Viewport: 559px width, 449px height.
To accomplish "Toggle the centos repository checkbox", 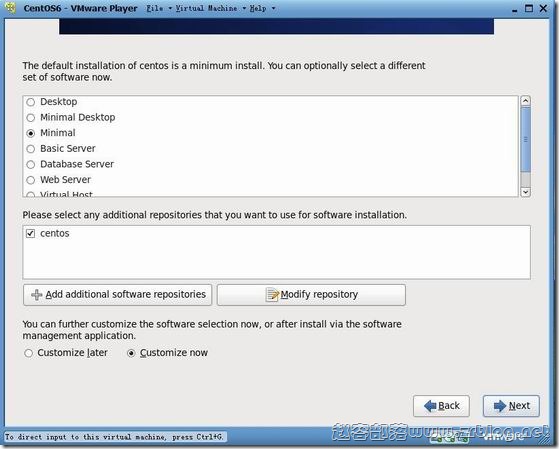I will point(31,234).
